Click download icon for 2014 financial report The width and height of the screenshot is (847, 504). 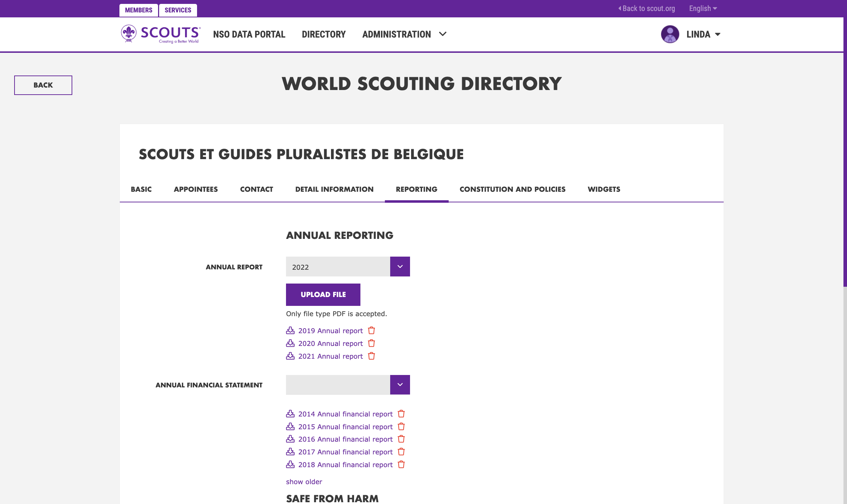[x=290, y=414]
